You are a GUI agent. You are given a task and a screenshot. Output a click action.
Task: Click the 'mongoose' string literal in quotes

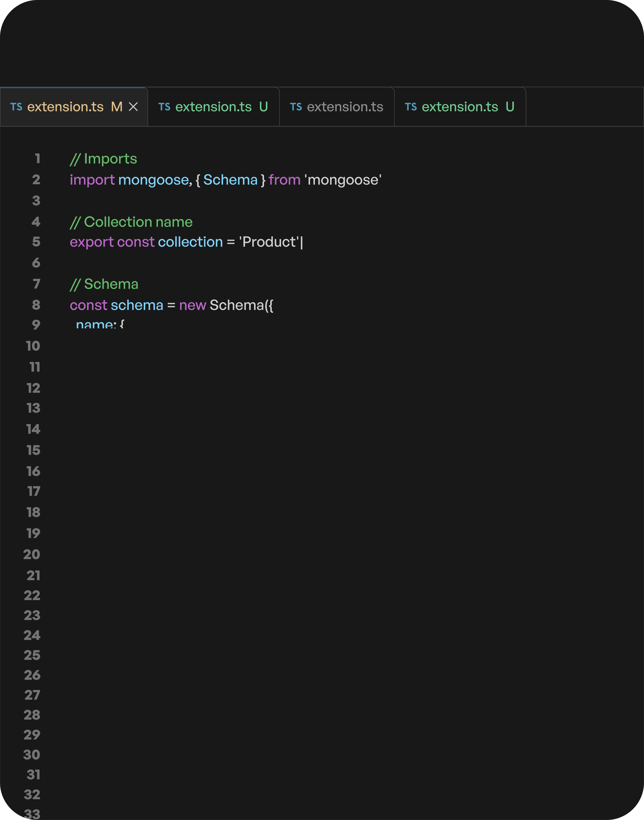[x=343, y=180]
